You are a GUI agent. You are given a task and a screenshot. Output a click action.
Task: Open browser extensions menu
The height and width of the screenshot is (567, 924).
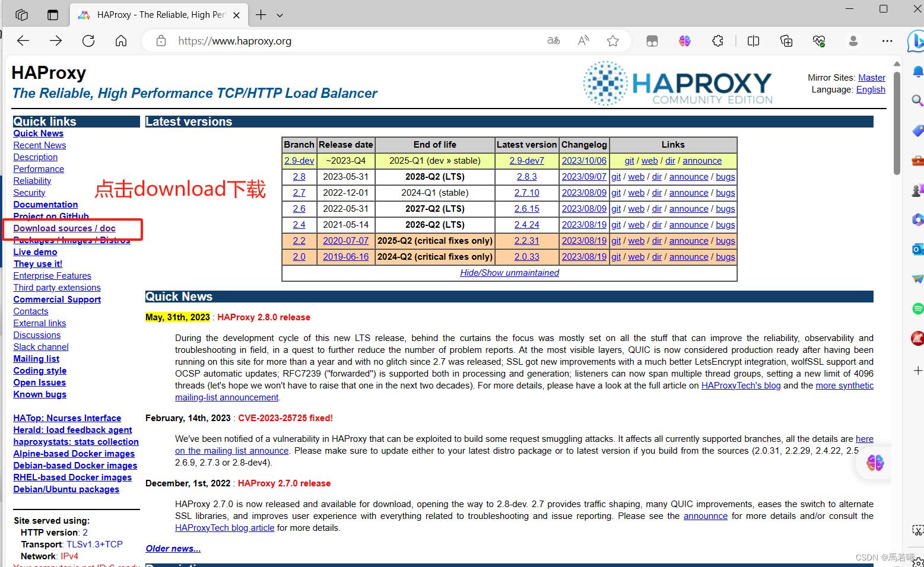(x=717, y=41)
